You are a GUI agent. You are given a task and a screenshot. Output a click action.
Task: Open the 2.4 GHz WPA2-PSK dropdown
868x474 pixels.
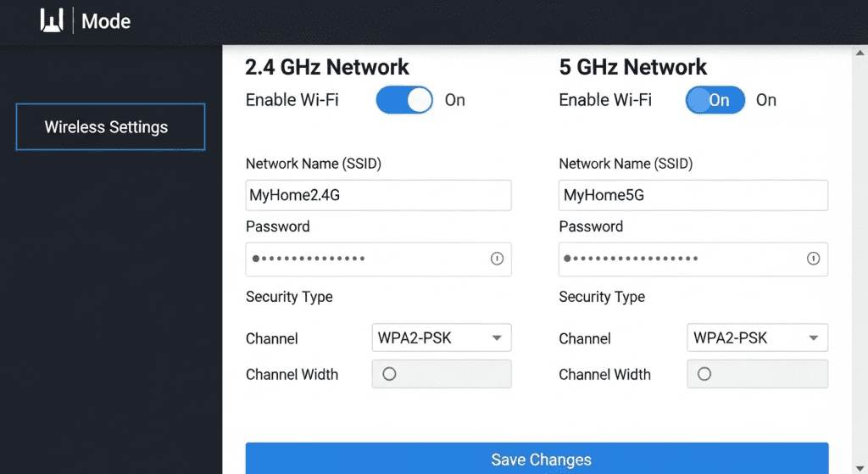(441, 338)
